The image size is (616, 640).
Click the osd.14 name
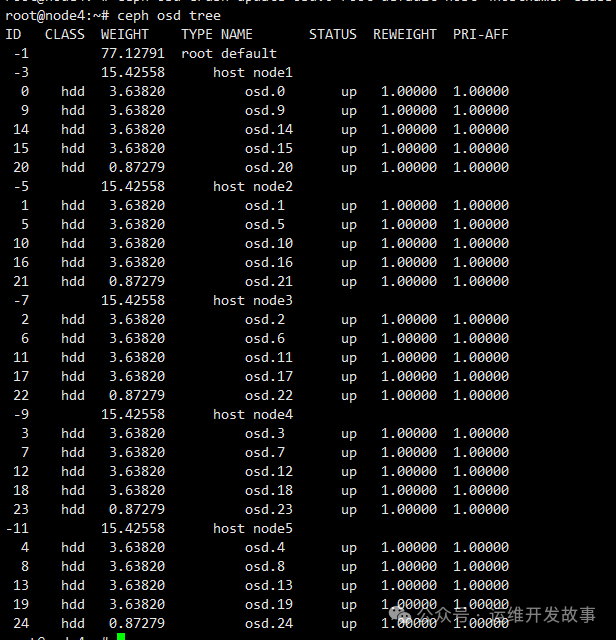tap(269, 129)
